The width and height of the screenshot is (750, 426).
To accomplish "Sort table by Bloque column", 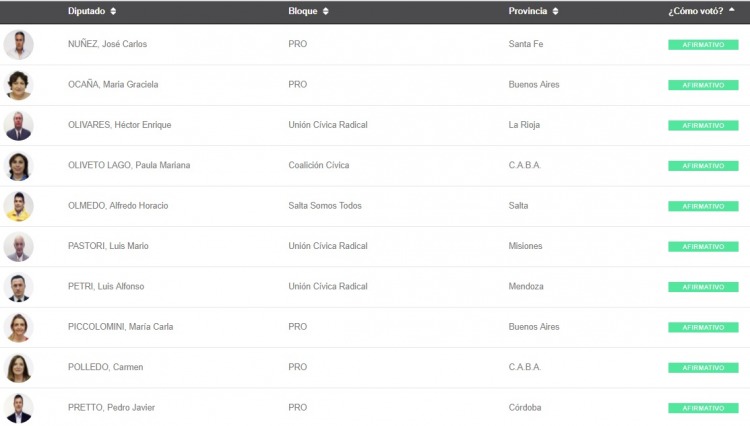I will point(308,11).
